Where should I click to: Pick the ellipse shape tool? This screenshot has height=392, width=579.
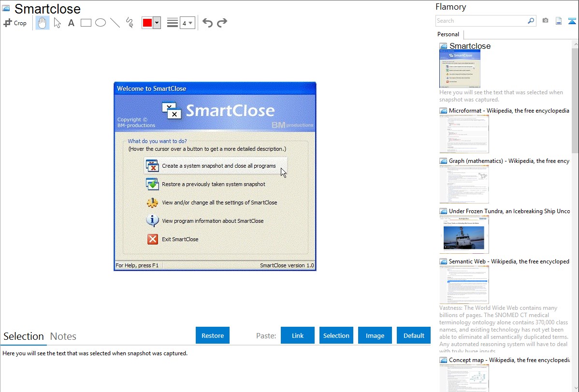tap(101, 23)
